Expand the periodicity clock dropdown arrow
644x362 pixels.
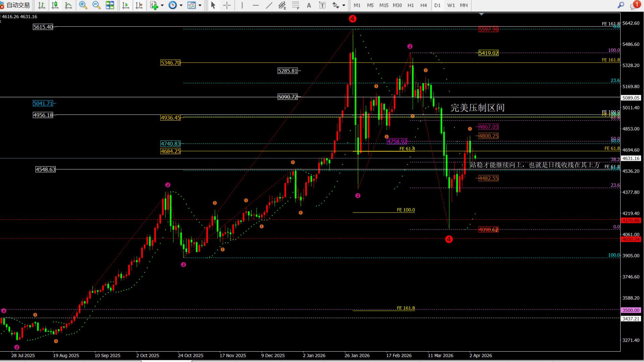[181, 5]
